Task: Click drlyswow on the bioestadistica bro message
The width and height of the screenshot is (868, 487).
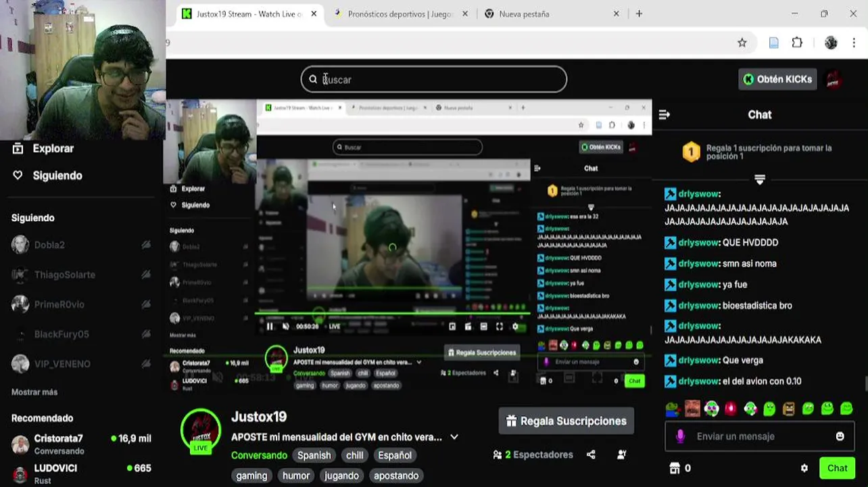Action: tap(698, 305)
